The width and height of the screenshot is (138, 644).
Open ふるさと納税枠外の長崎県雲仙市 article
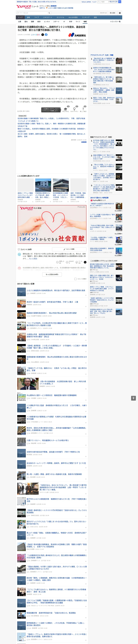(56, 291)
